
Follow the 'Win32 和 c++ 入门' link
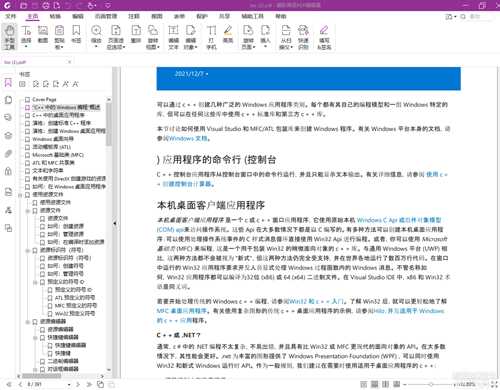pyautogui.click(x=316, y=301)
